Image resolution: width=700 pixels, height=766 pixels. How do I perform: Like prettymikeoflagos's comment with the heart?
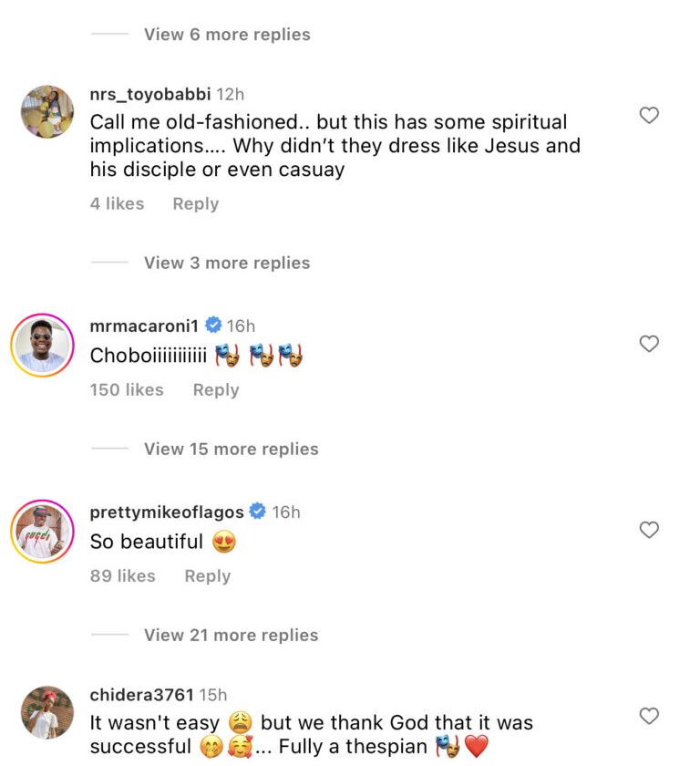(x=649, y=530)
